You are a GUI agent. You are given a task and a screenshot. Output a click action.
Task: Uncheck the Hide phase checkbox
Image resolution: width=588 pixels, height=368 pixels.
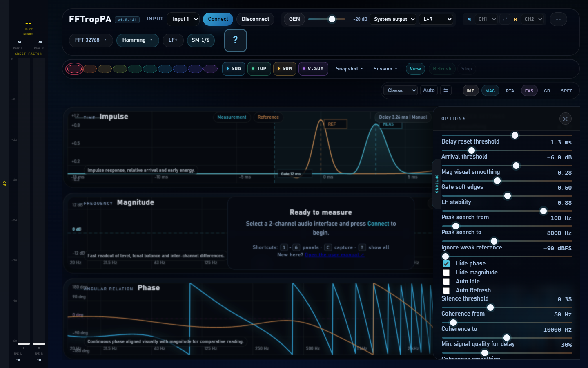446,264
